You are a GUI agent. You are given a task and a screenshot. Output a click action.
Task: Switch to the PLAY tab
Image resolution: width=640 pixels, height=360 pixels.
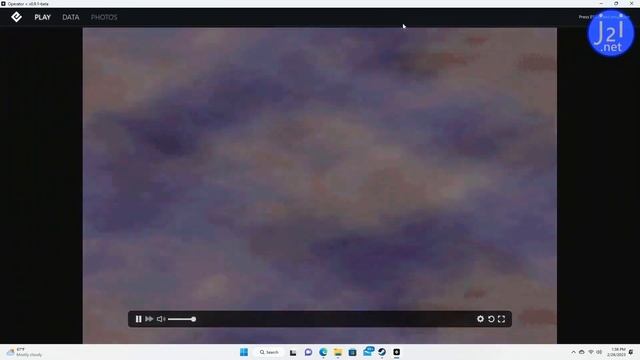42,18
